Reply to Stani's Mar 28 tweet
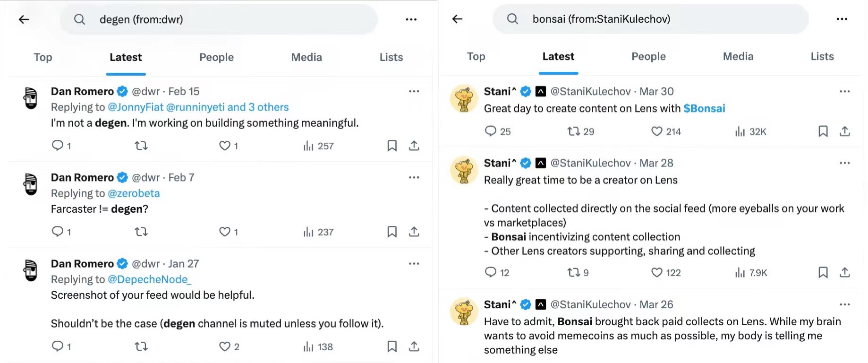The width and height of the screenshot is (868, 363). 491,272
